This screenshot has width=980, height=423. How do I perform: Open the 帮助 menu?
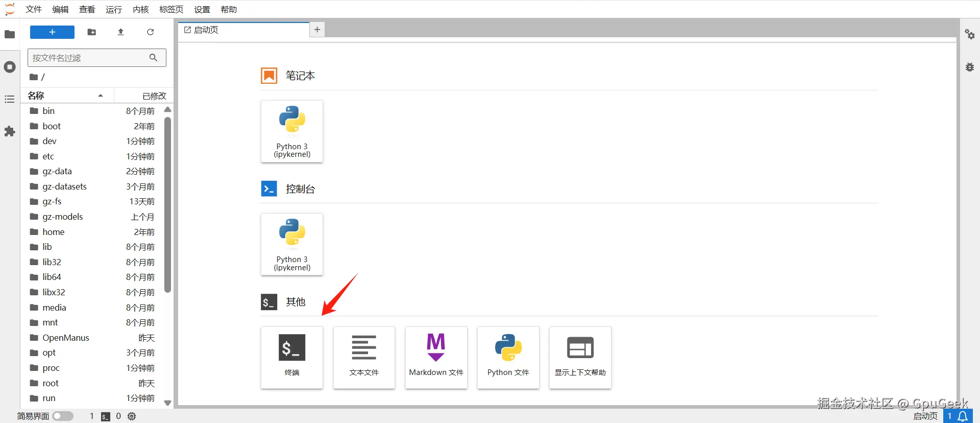[229, 9]
